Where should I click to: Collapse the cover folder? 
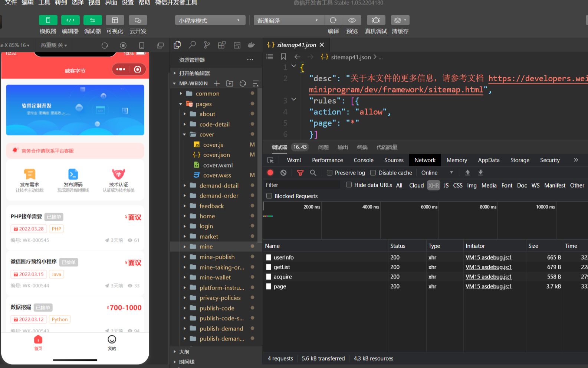pos(184,134)
